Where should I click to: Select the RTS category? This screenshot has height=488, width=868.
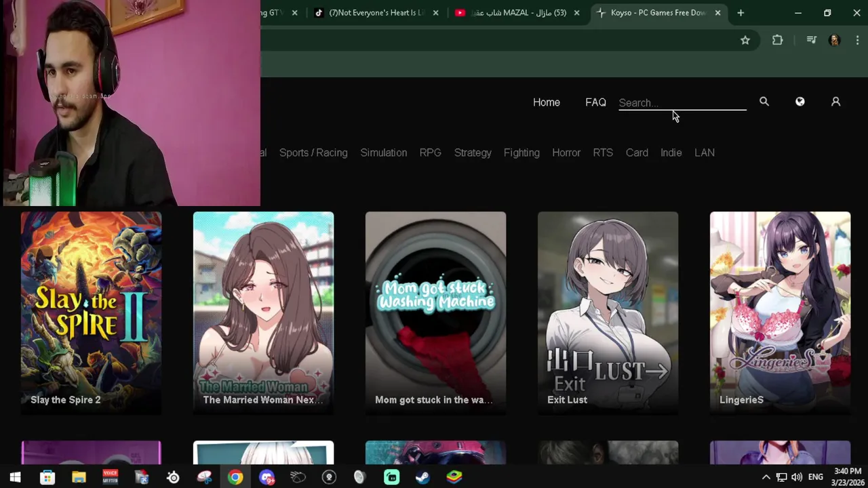(x=603, y=152)
